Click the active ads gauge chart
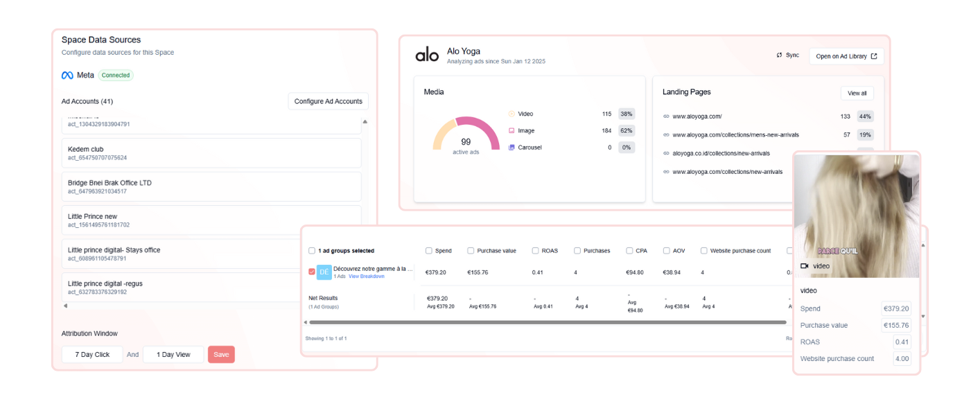 pos(466,134)
